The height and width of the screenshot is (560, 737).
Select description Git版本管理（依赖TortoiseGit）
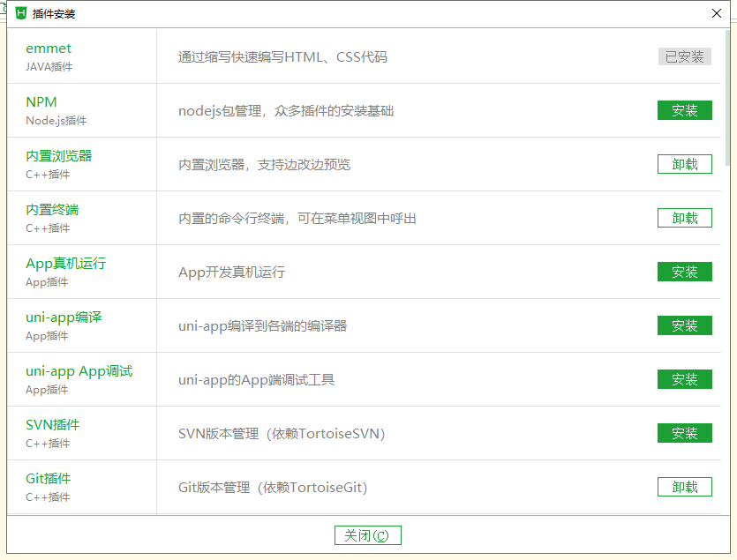(x=273, y=487)
